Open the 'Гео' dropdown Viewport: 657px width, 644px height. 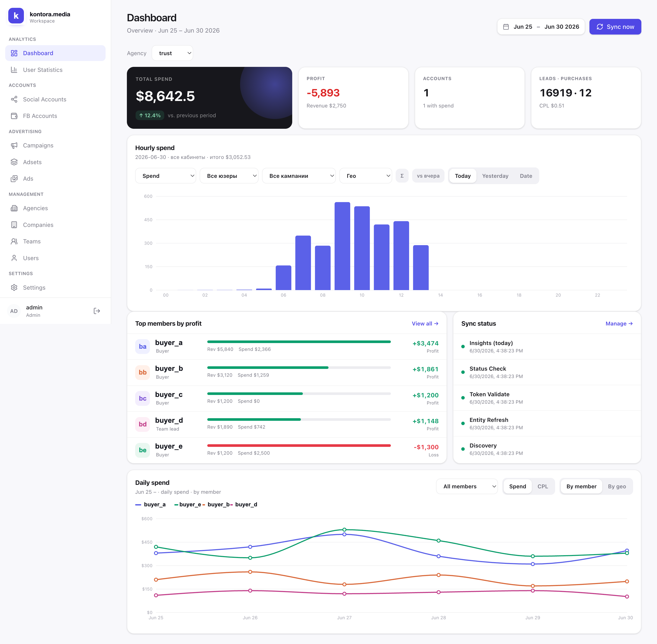pos(366,176)
